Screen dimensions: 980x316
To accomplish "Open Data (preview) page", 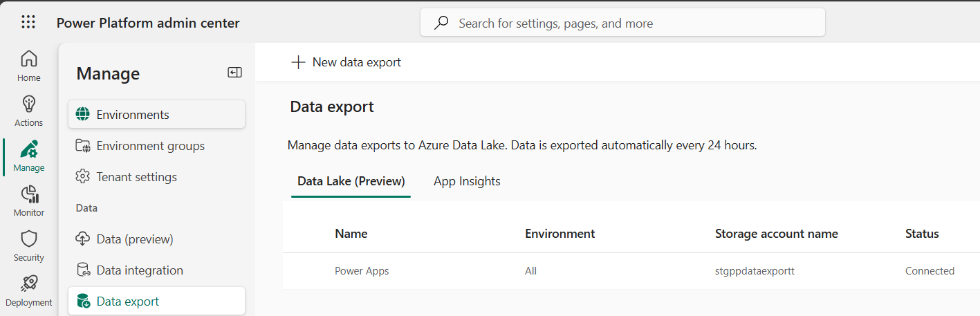I will [134, 239].
